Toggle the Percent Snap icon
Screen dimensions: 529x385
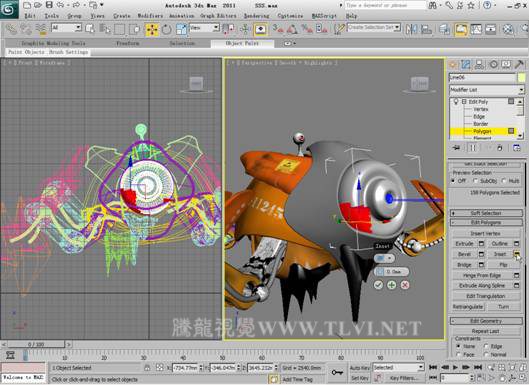click(x=307, y=29)
